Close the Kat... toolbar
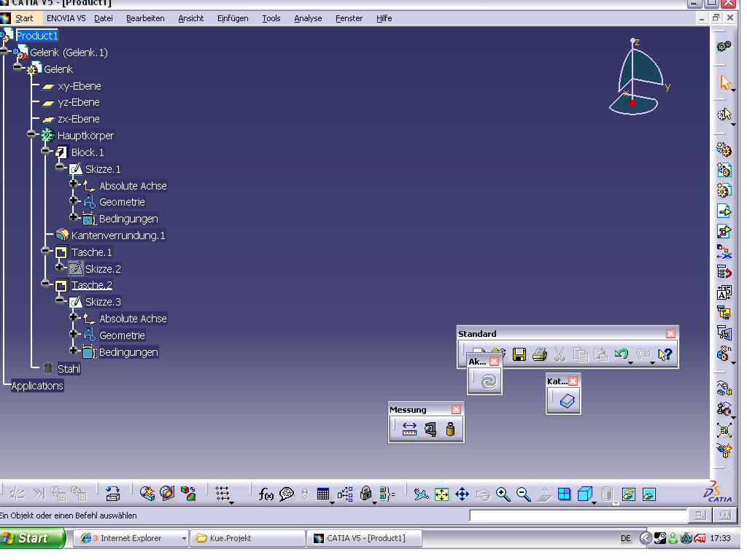The width and height of the screenshot is (747, 560). pos(573,381)
